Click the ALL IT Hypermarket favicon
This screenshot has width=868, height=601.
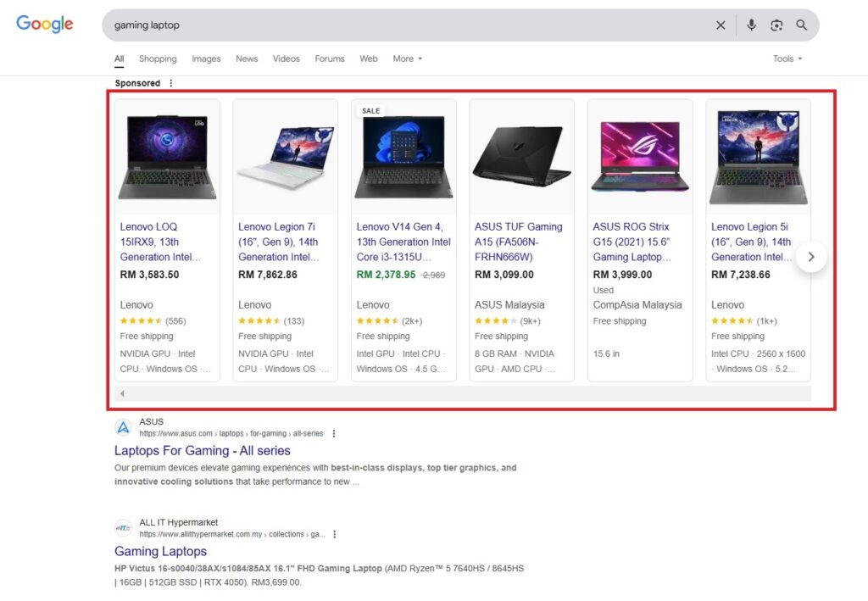tap(123, 527)
